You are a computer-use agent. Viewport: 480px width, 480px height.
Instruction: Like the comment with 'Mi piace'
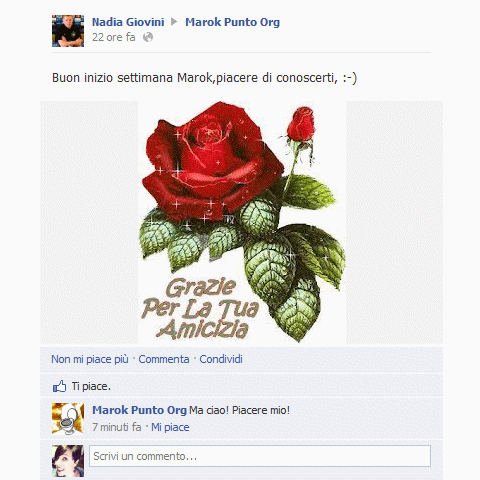coord(170,427)
